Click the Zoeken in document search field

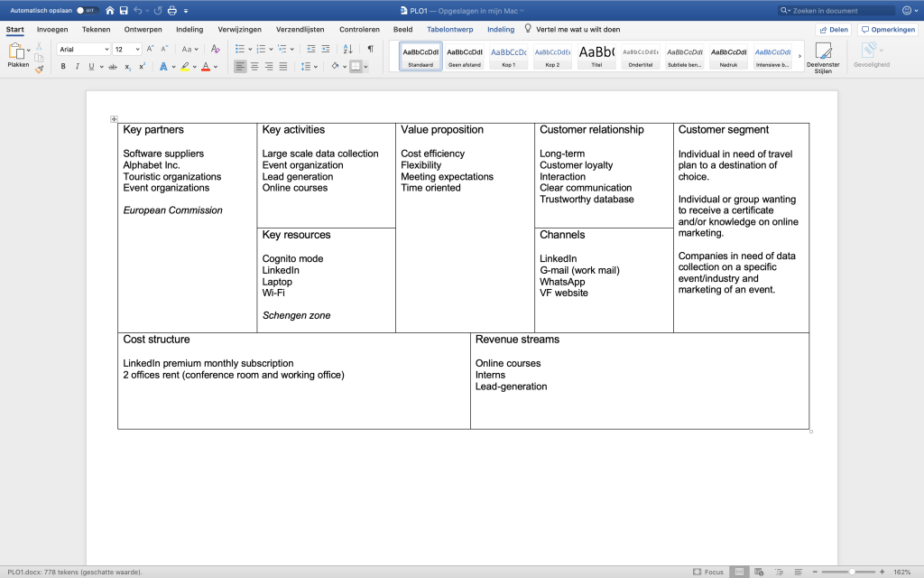click(x=835, y=10)
